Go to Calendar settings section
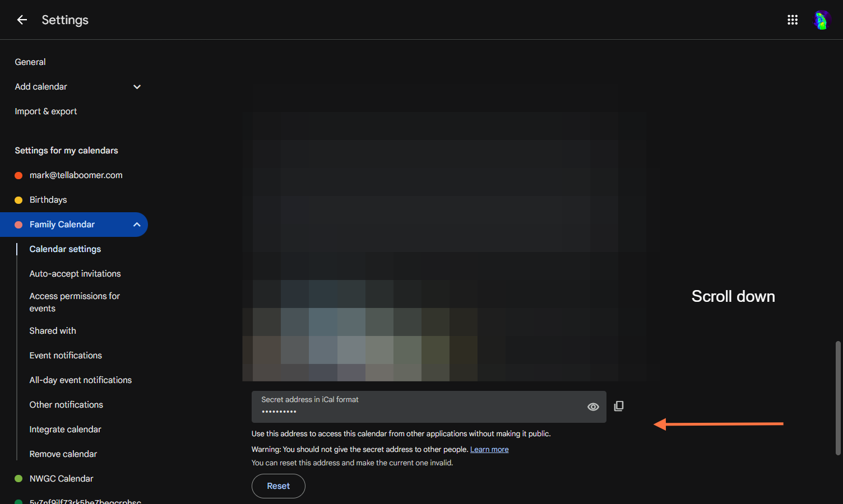 pyautogui.click(x=65, y=249)
